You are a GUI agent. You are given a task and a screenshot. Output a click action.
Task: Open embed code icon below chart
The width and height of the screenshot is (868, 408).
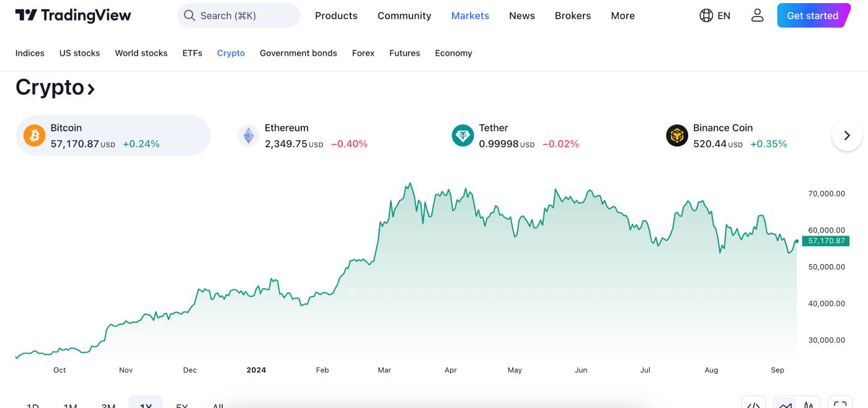[753, 404]
